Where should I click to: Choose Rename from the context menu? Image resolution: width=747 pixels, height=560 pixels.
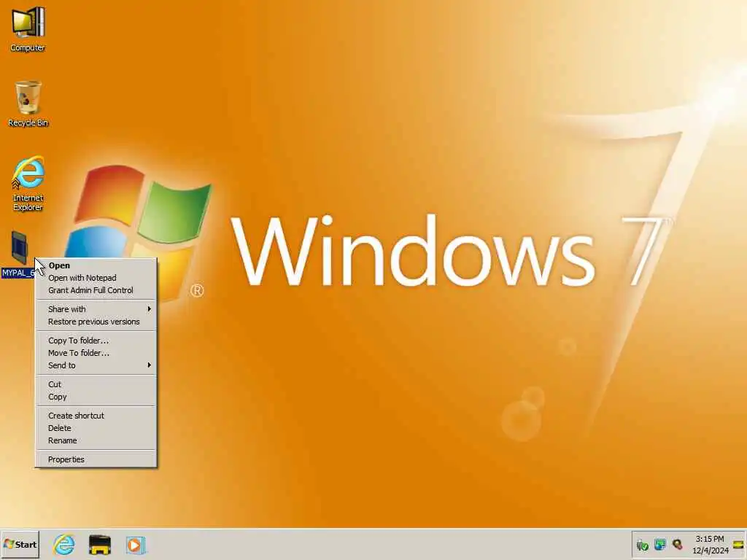tap(96, 440)
